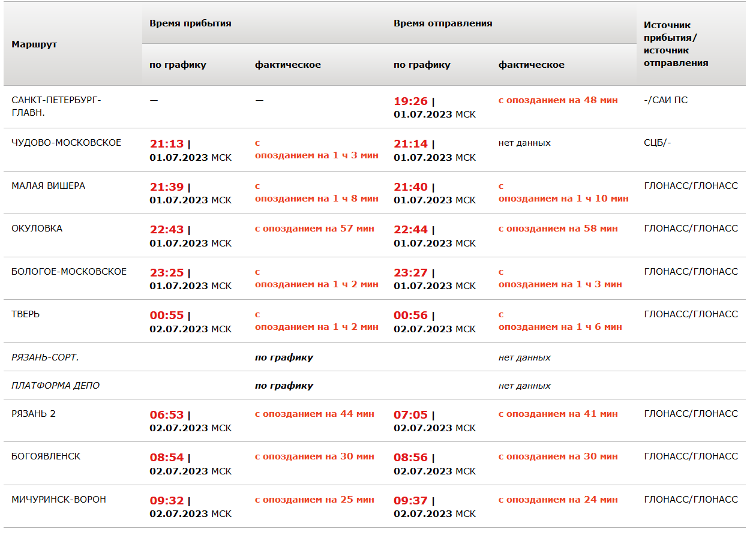Click ТВЕРЬ station name

25,314
